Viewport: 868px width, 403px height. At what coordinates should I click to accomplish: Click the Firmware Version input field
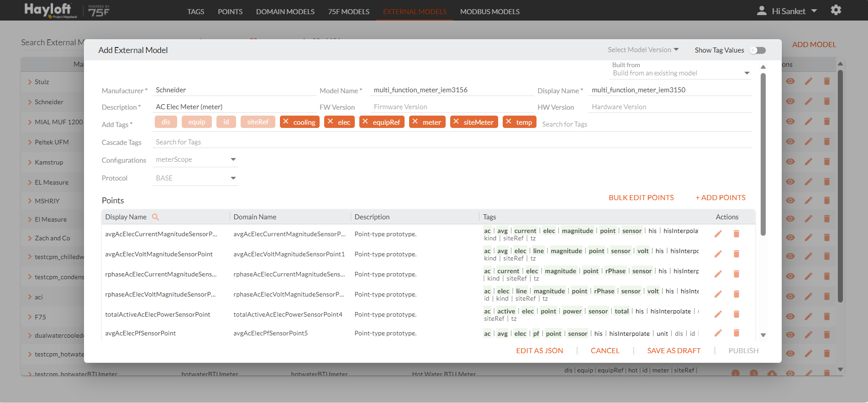point(452,107)
